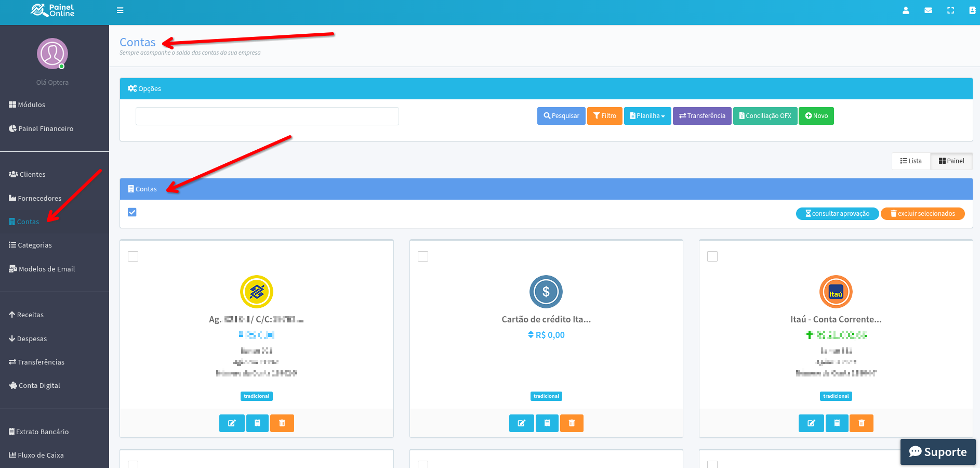Open the Suporte chat widget
The width and height of the screenshot is (980, 468).
point(937,452)
